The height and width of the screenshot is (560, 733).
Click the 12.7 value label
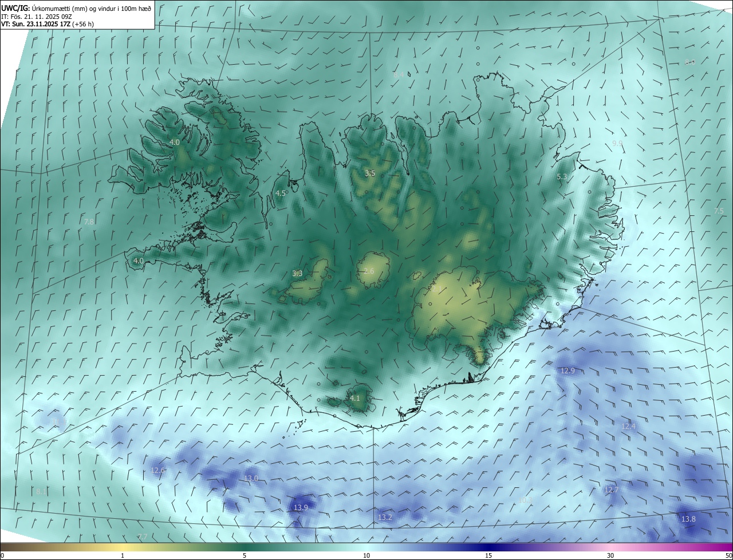611,490
